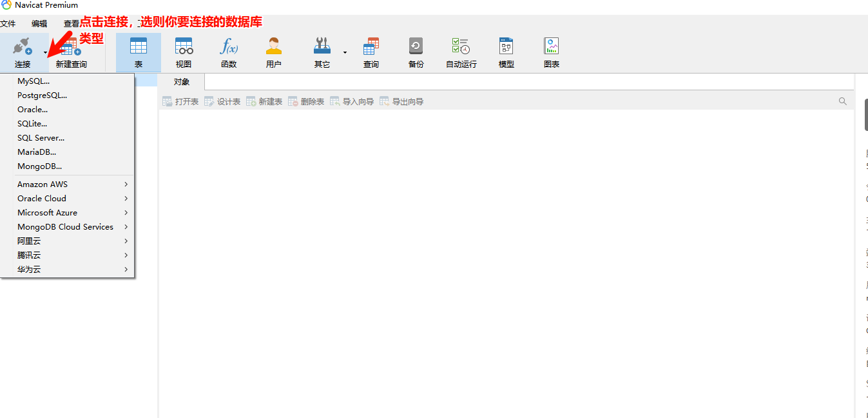Click the Backup toolbar icon
This screenshot has height=418, width=868.
click(416, 46)
